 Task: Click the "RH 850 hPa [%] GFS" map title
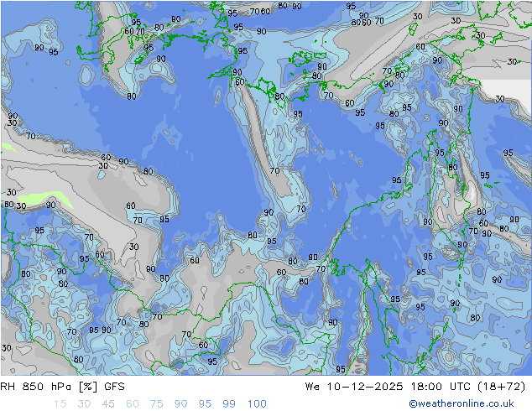click(x=62, y=387)
